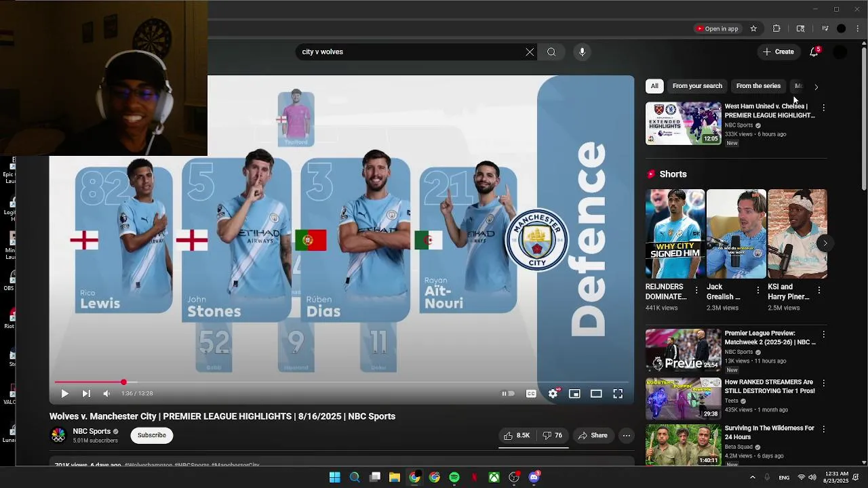The width and height of the screenshot is (868, 488).
Task: Open options for the Jack Grealish short
Action: [757, 290]
